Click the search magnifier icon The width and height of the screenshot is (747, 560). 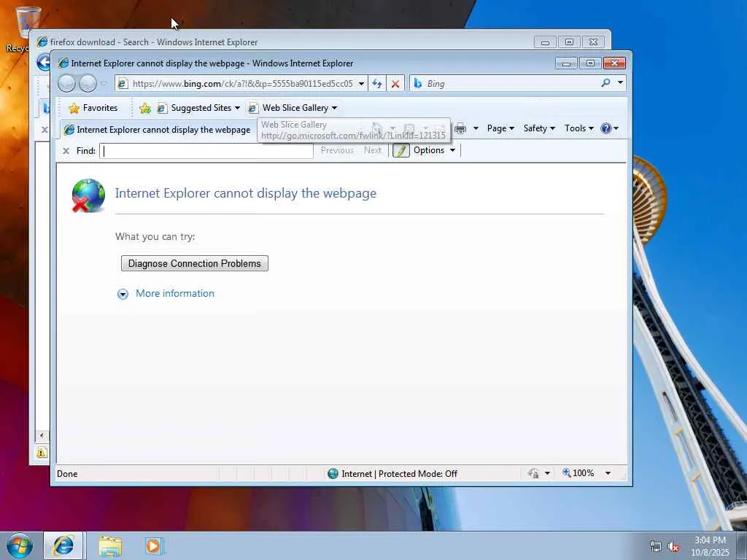(606, 83)
